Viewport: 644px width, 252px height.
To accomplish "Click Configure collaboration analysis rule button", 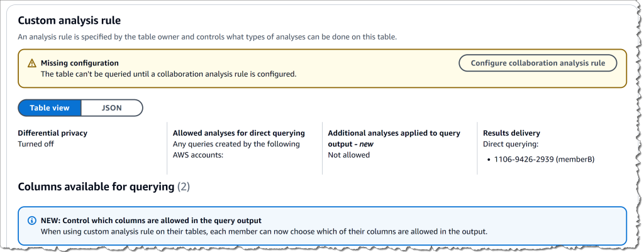I will click(538, 63).
